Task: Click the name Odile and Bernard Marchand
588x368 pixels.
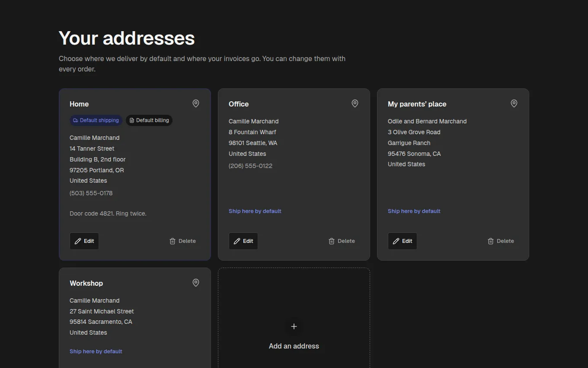Action: [427, 121]
